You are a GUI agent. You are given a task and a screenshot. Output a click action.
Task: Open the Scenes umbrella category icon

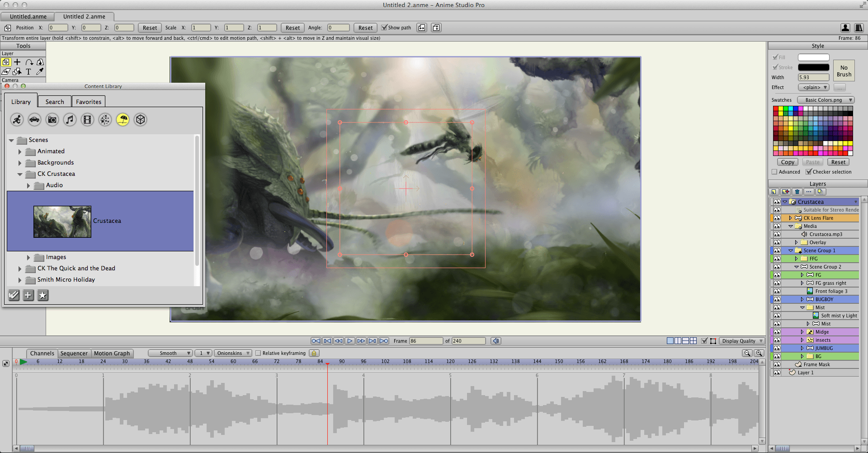coord(123,119)
